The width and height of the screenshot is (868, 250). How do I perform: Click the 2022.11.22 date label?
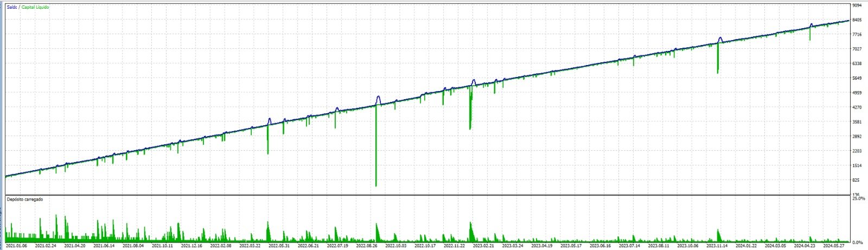click(455, 246)
